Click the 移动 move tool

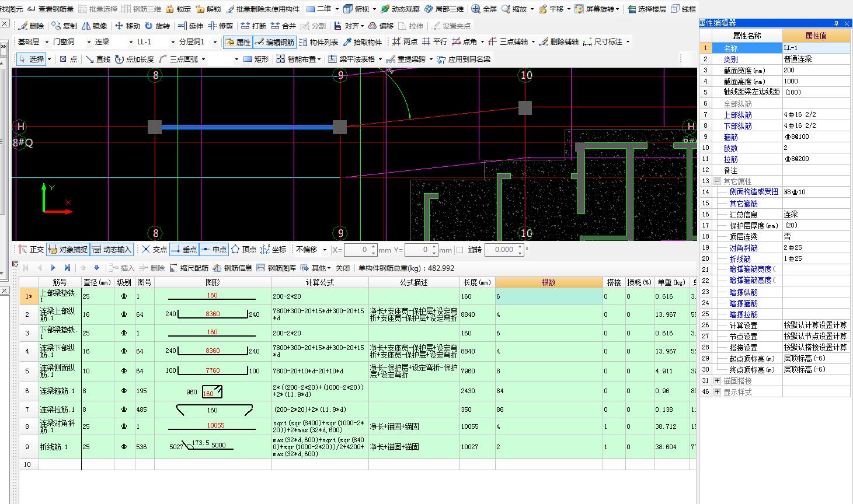(x=127, y=26)
